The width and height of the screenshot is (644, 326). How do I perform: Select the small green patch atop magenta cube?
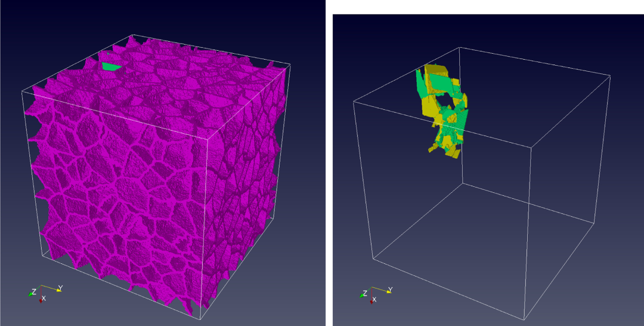(110, 66)
